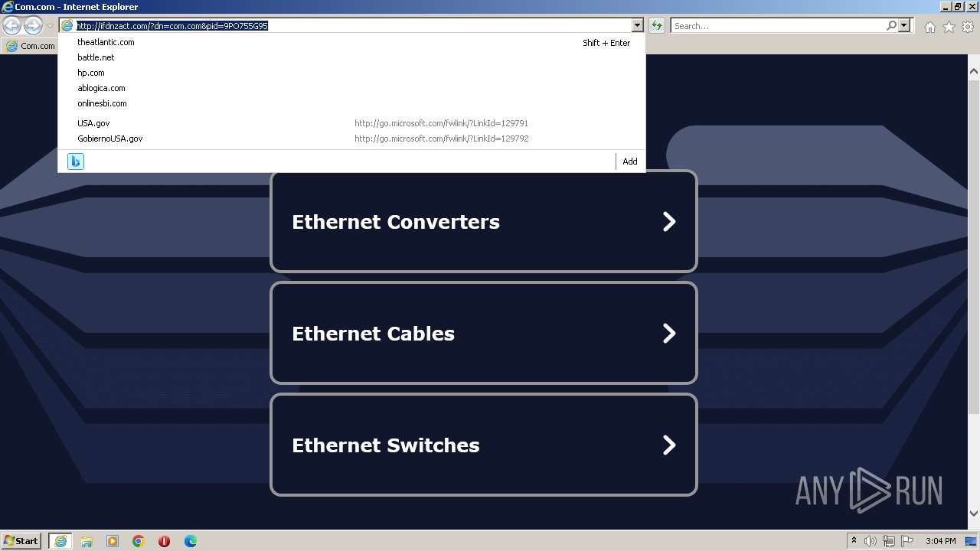The width and height of the screenshot is (980, 551).
Task: Select GobiernoUSA.gov favorite entry
Action: pyautogui.click(x=351, y=139)
